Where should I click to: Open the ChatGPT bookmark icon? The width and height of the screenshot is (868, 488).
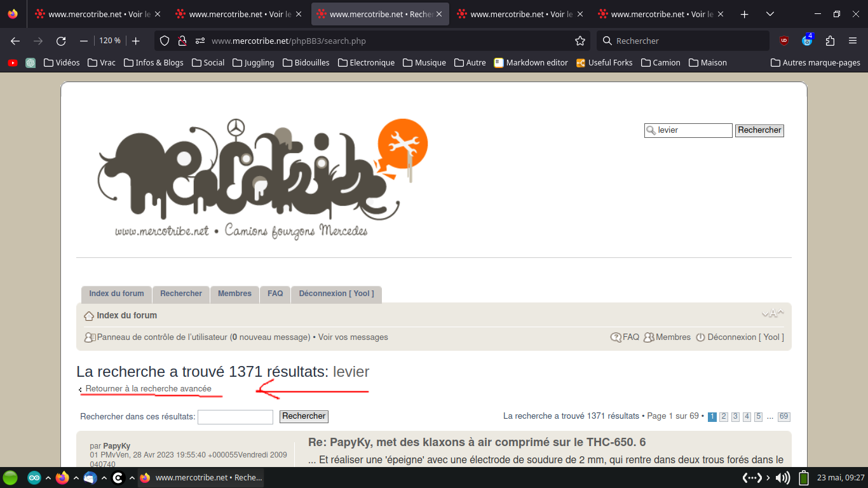[x=31, y=62]
